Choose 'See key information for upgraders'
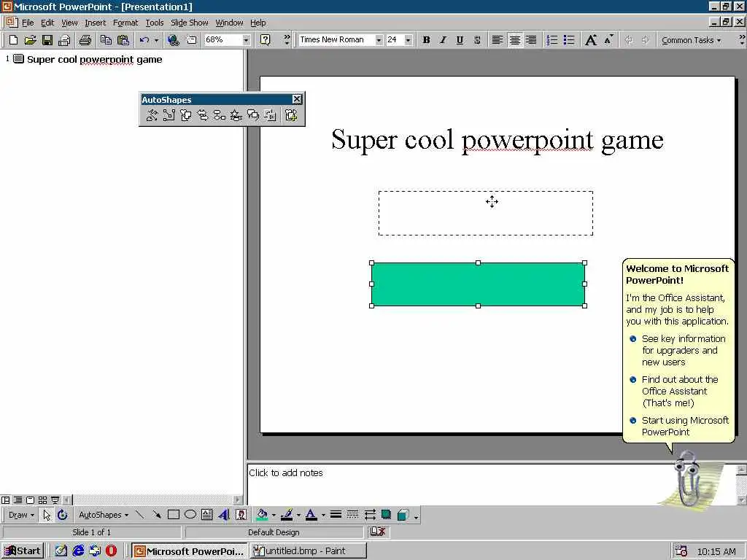Image resolution: width=747 pixels, height=560 pixels. (684, 351)
